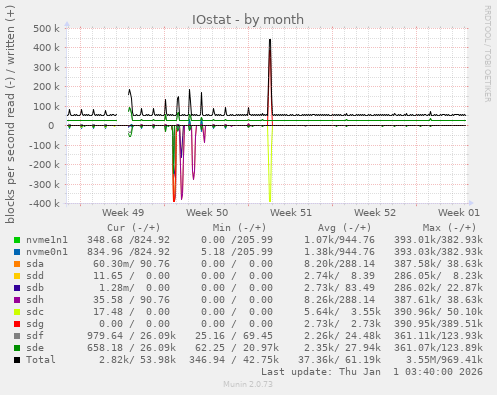The height and width of the screenshot is (395, 497).
Task: Click the sdg max value 390.95k/389.51k
Action: (438, 324)
